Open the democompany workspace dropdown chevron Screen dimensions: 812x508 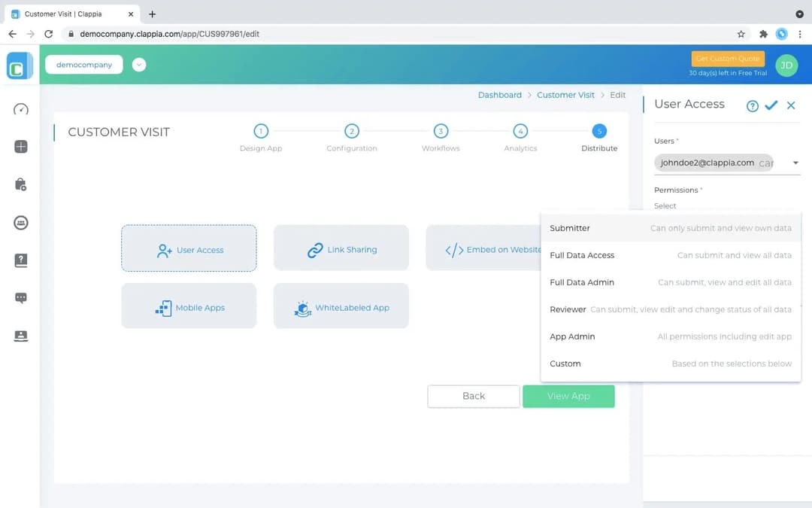[139, 65]
